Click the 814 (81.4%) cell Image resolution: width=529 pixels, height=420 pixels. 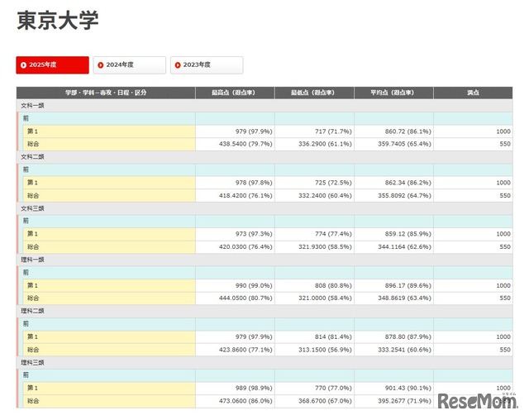point(314,337)
